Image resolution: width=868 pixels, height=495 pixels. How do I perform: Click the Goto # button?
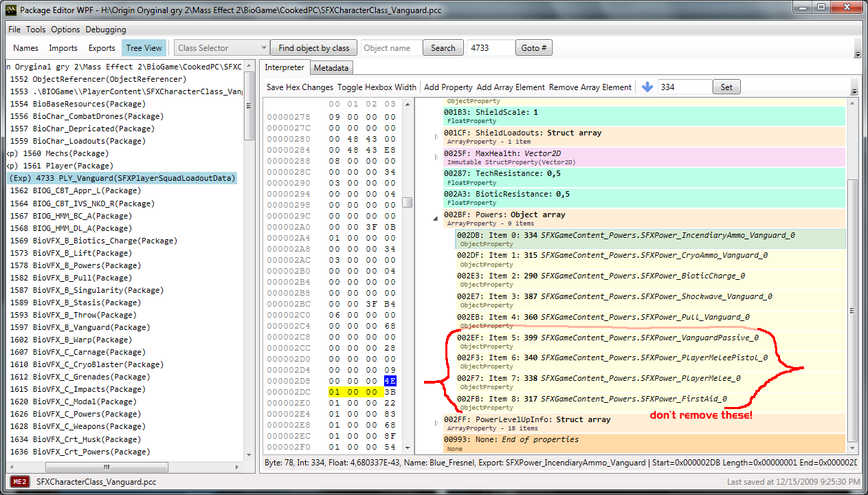click(534, 48)
